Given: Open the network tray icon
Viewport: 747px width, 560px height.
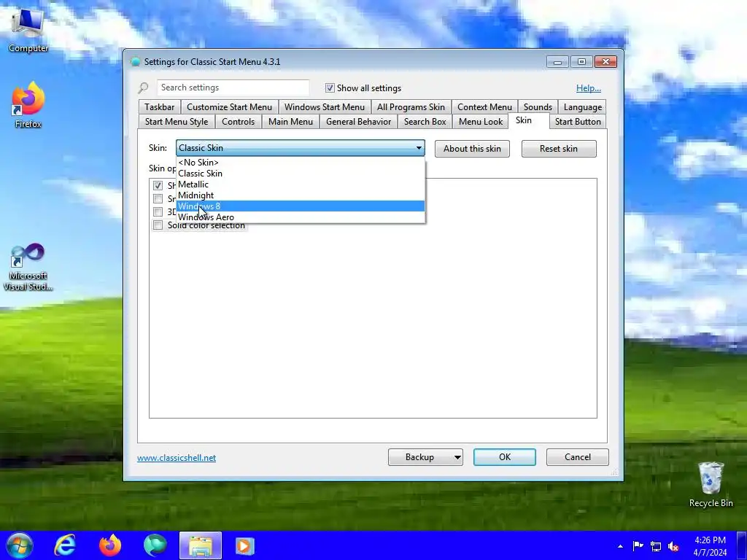Looking at the screenshot, I should (x=656, y=546).
